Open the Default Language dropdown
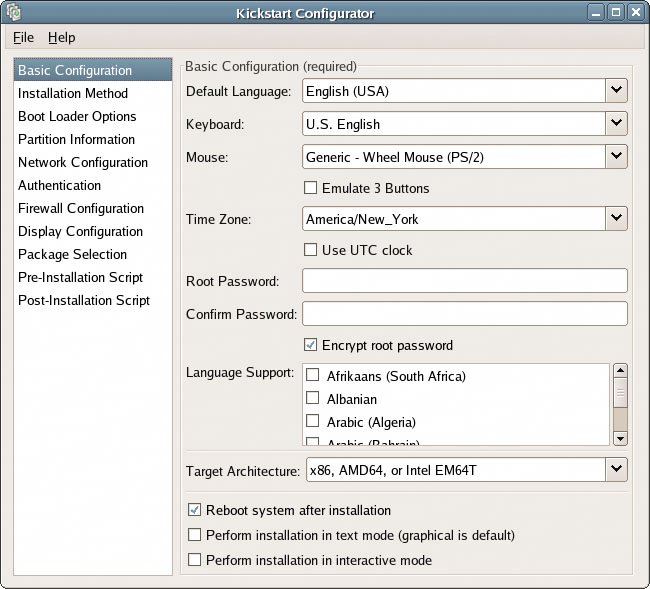Image resolution: width=650 pixels, height=589 pixels. (616, 91)
